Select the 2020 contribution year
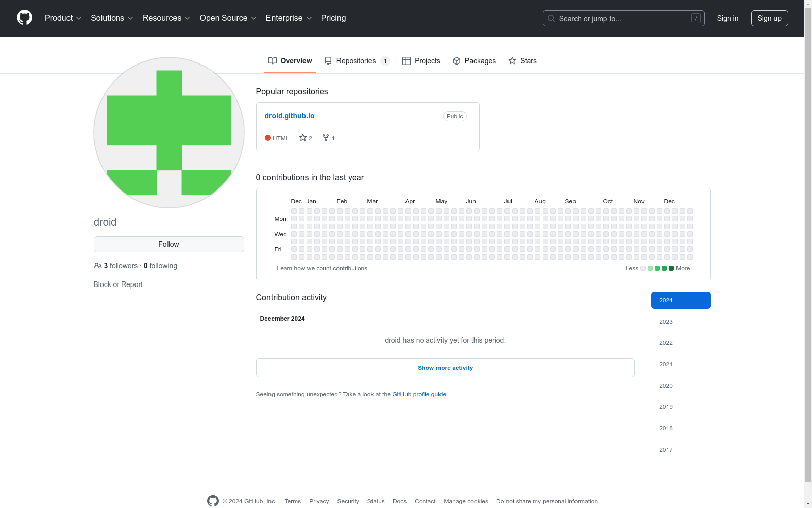This screenshot has height=508, width=812. pos(681,386)
